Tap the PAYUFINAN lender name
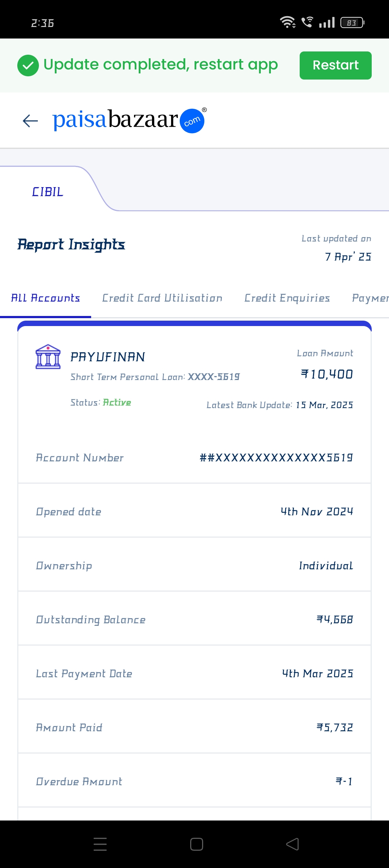Viewport: 389px width, 868px height. 108,357
